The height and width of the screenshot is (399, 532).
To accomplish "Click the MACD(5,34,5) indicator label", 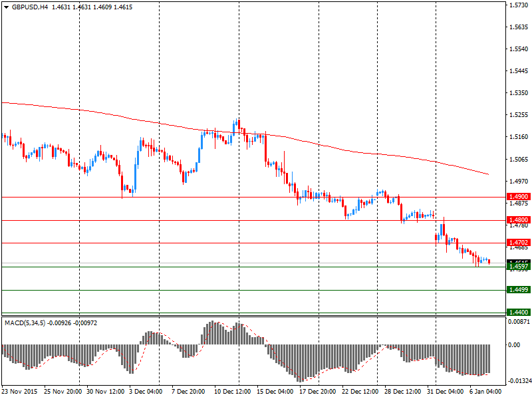I will [25, 323].
